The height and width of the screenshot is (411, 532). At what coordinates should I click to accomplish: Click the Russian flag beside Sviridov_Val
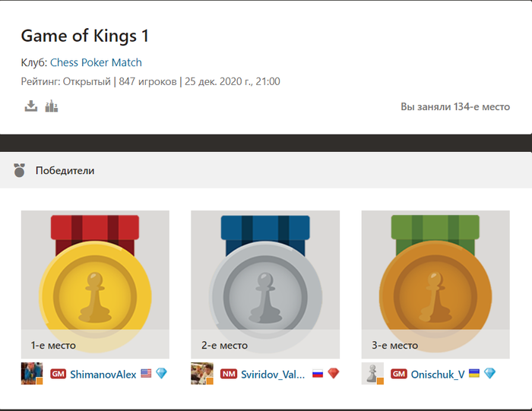point(318,373)
